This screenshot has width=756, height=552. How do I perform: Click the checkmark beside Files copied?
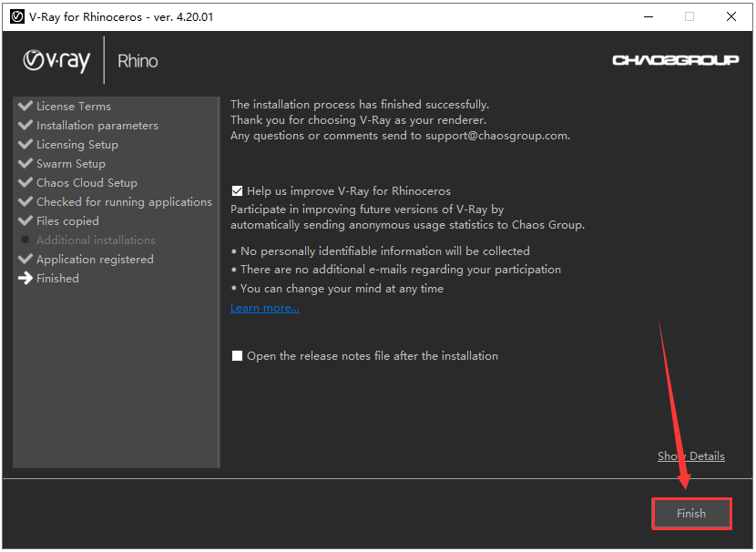[26, 220]
